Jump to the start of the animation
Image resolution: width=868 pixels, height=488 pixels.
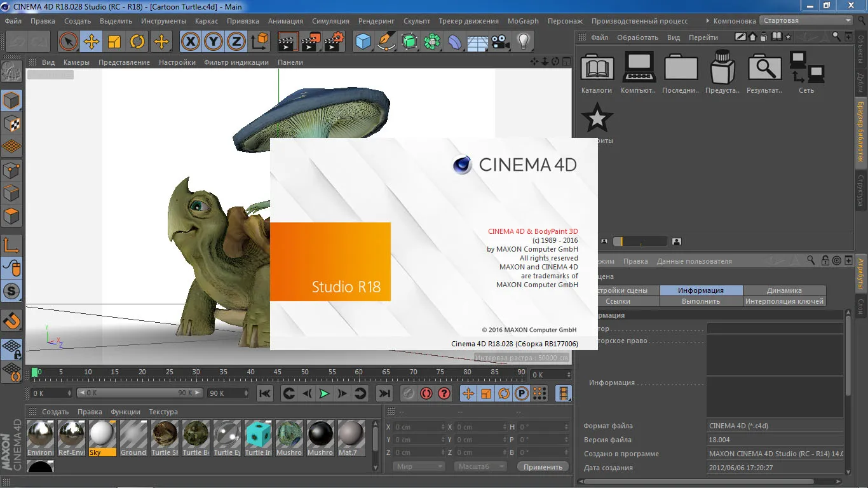[265, 393]
